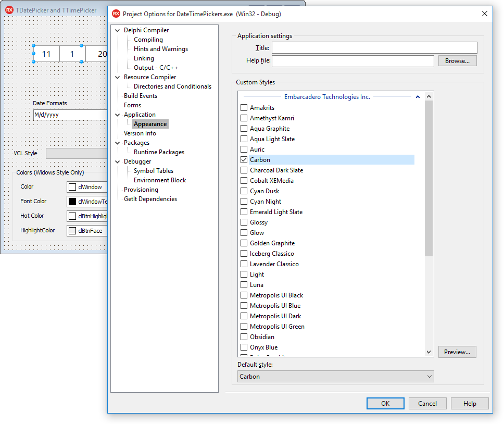Collapse the Embarcadero Technologies Inc. group arrow
Viewport: 504px width, 424px height.
[418, 97]
